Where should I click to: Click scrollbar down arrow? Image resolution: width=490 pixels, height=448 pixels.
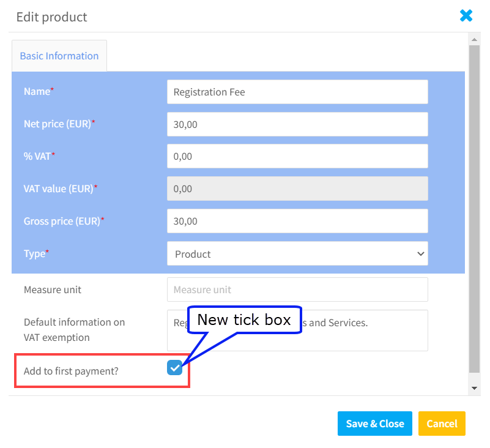(x=474, y=388)
